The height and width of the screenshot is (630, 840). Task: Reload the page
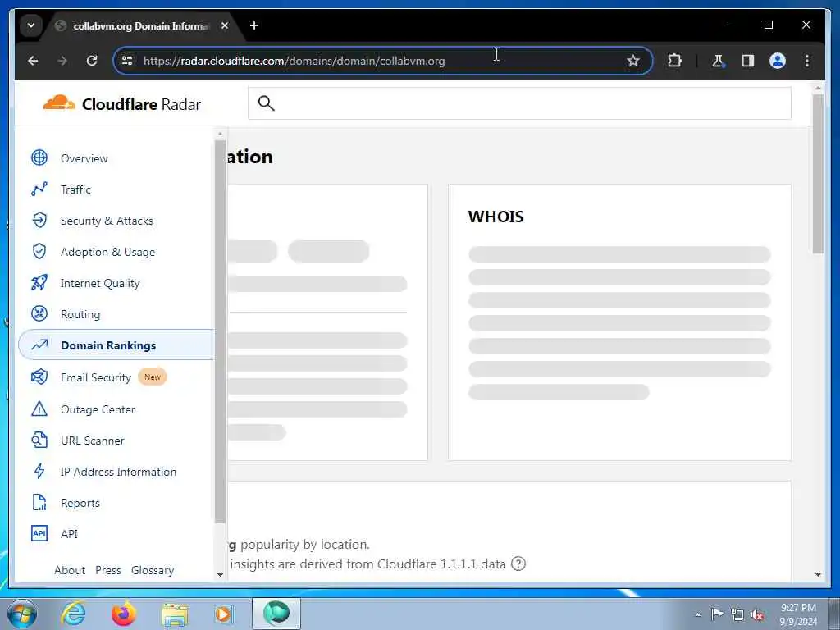(92, 61)
